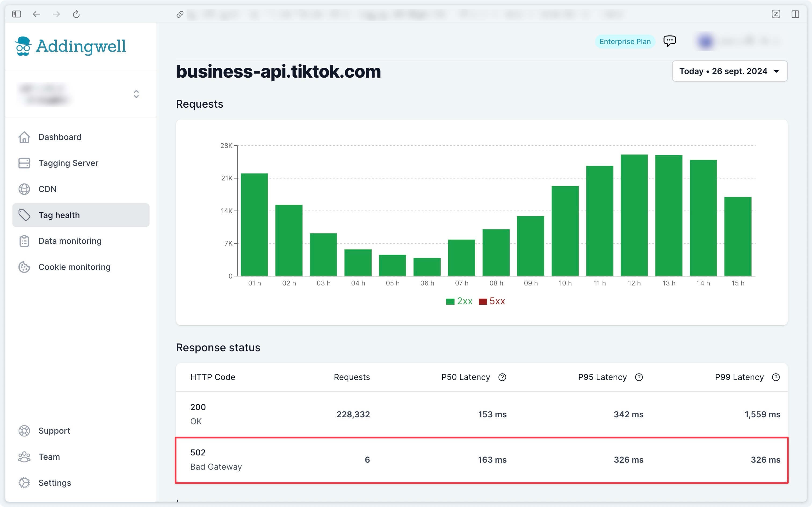Show P50 Latency help tooltip icon
812x507 pixels.
[502, 377]
